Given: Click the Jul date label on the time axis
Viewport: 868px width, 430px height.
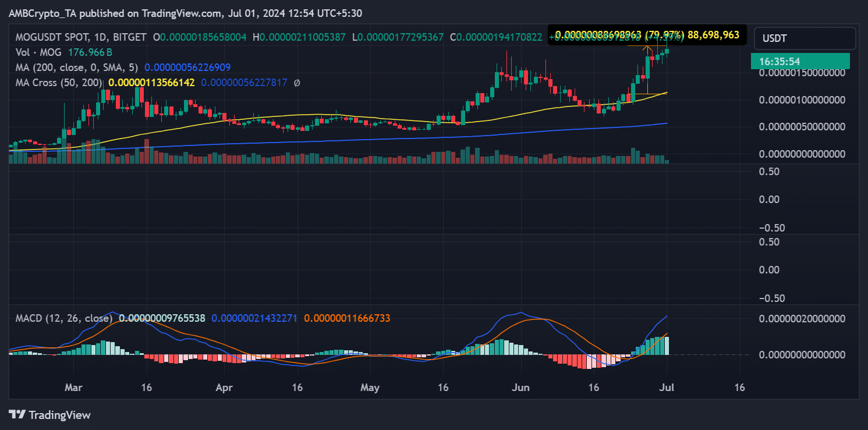Looking at the screenshot, I should (x=667, y=386).
